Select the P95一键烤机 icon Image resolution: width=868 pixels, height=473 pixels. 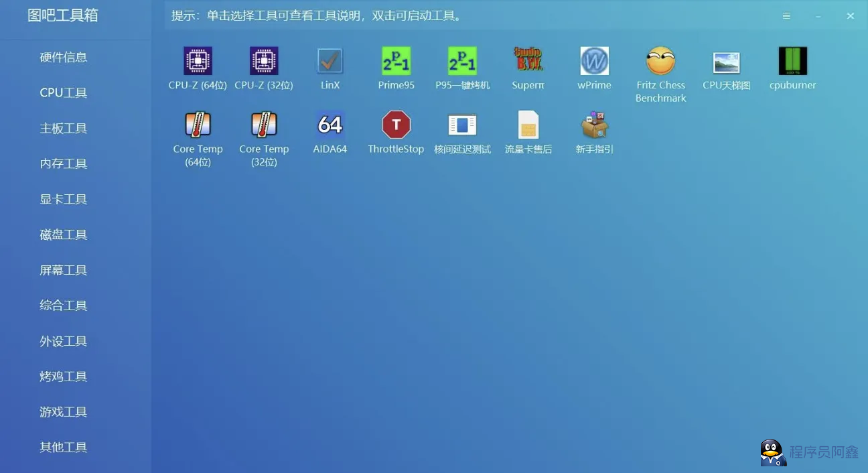point(462,61)
